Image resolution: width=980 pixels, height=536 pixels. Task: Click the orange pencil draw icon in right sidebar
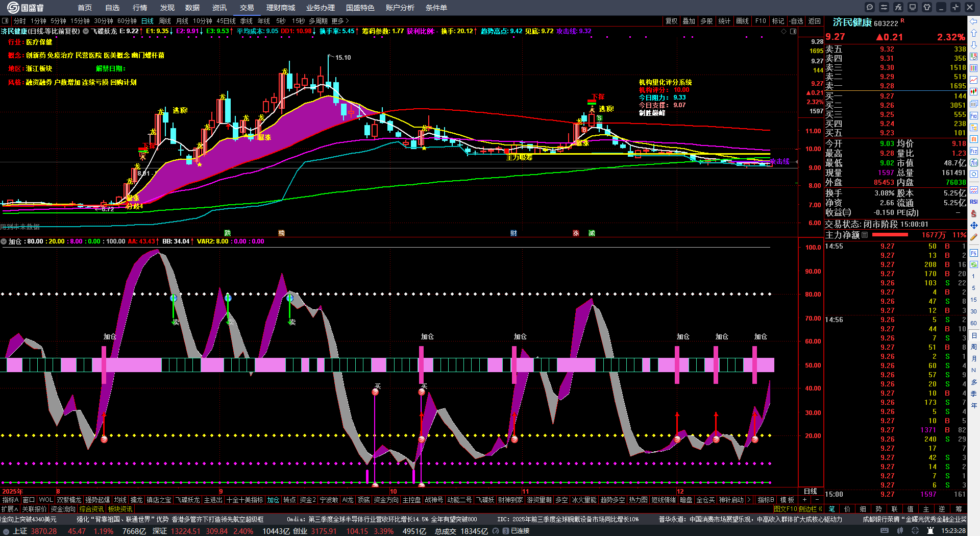click(x=974, y=237)
